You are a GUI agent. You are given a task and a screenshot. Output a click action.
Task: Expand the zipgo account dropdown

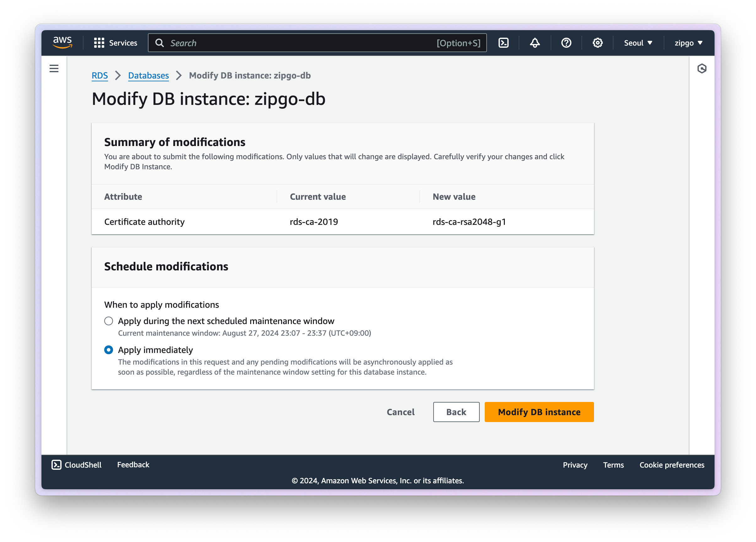(688, 43)
